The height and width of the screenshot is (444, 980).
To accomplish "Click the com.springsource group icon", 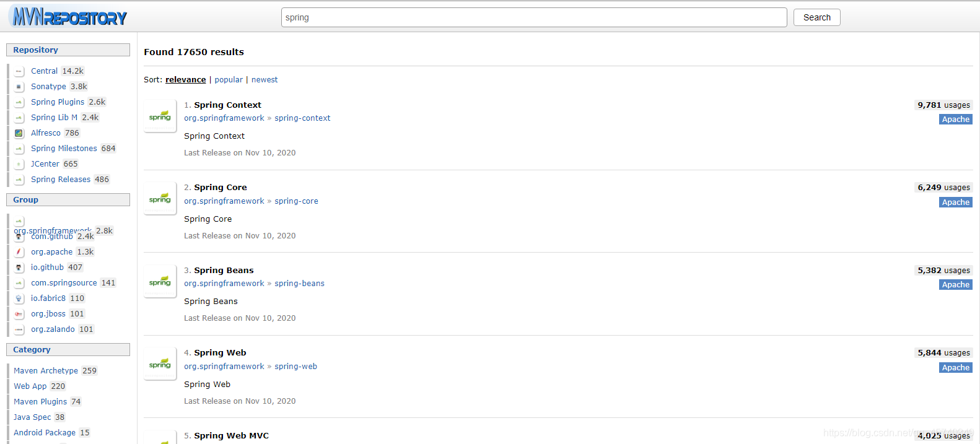I will [x=19, y=283].
